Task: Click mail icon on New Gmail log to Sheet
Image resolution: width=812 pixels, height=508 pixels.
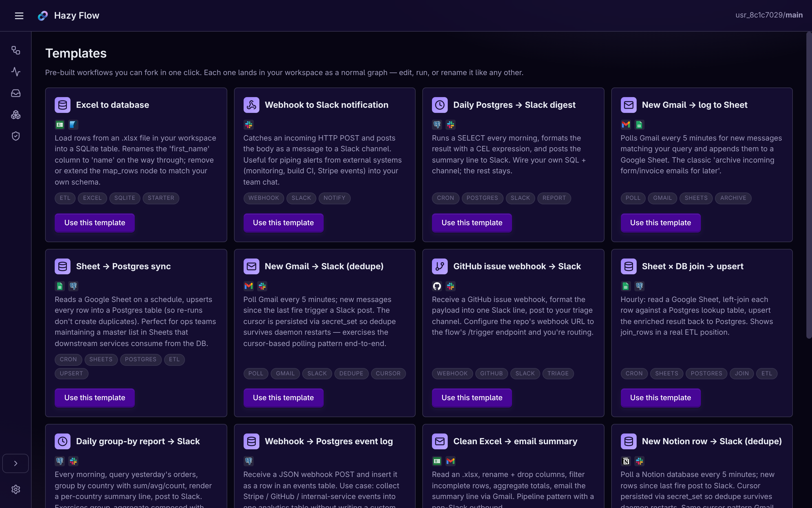Action: 628,105
